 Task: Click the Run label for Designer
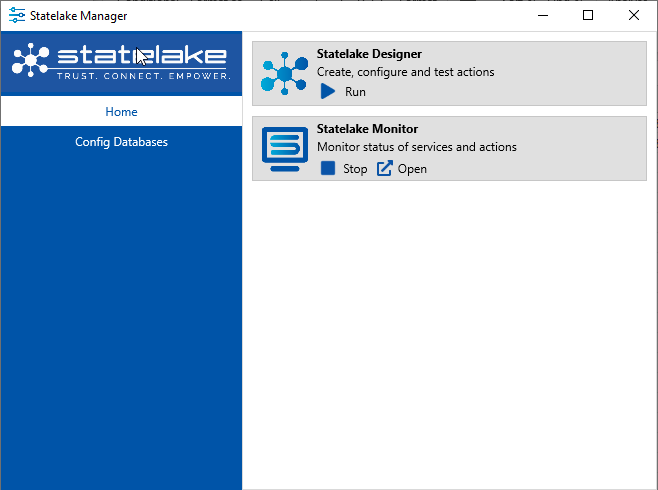(355, 92)
